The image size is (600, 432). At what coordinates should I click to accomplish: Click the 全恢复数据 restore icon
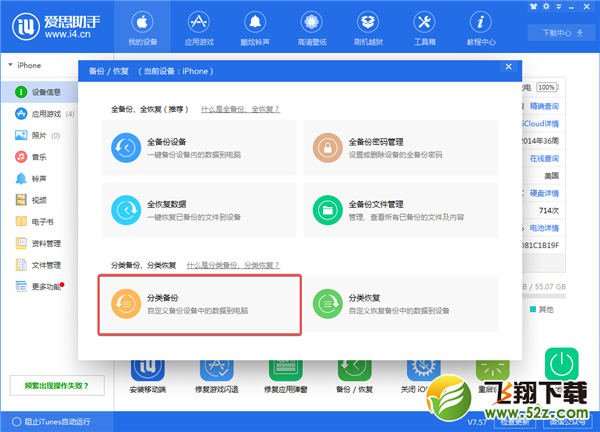[126, 210]
